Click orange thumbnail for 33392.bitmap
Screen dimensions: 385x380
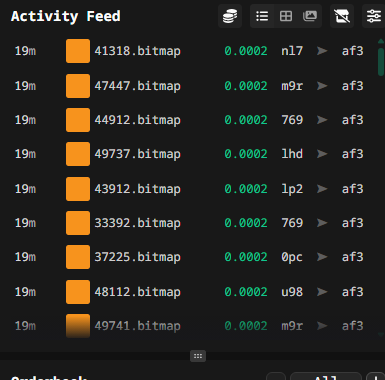(78, 223)
